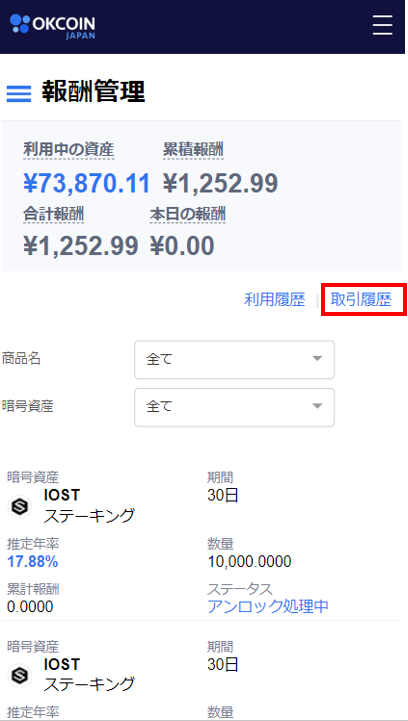Viewport: 408px width, 721px height.
Task: Click the ¥73,870.11 asset amount
Action: coord(87,183)
